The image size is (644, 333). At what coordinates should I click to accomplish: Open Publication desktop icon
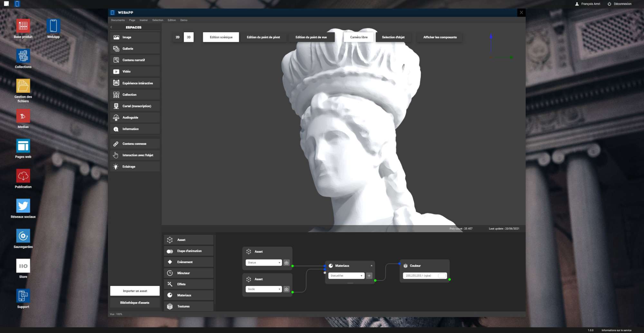pos(23,176)
